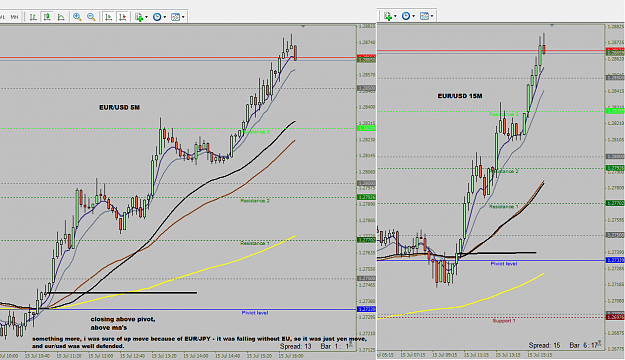Select the EUR/USD 5M chart label
This screenshot has width=625, height=360.
119,108
